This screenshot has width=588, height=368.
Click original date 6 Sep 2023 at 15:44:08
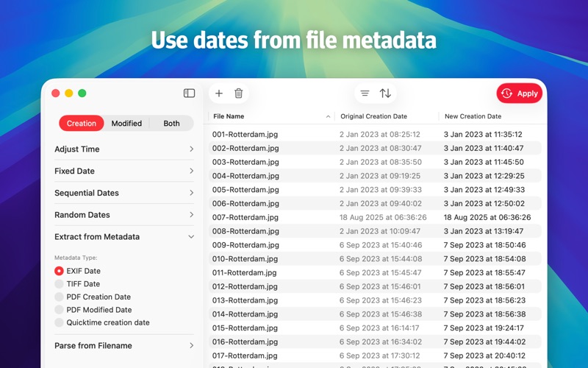[x=381, y=259]
